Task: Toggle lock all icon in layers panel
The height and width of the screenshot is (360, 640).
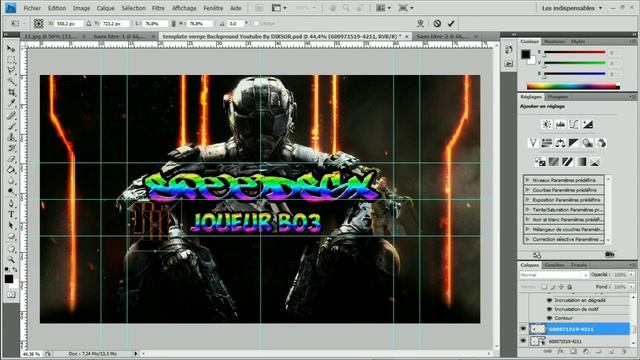Action: [x=570, y=287]
